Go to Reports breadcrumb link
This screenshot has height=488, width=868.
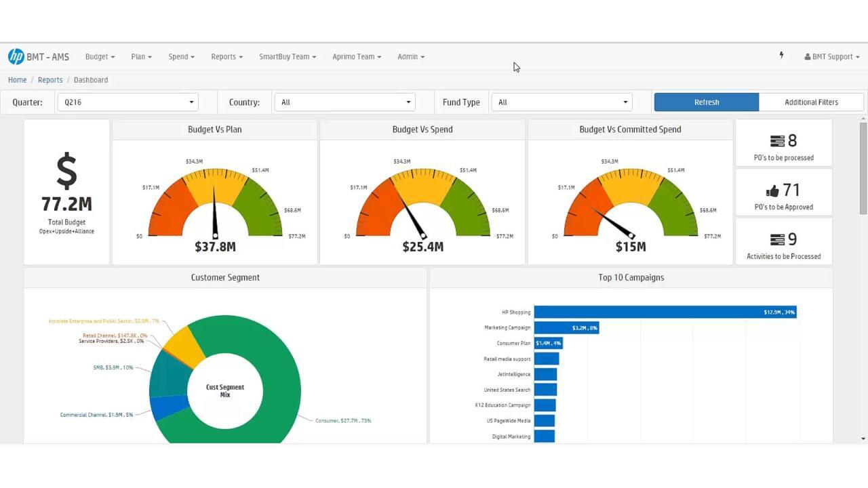coord(50,80)
